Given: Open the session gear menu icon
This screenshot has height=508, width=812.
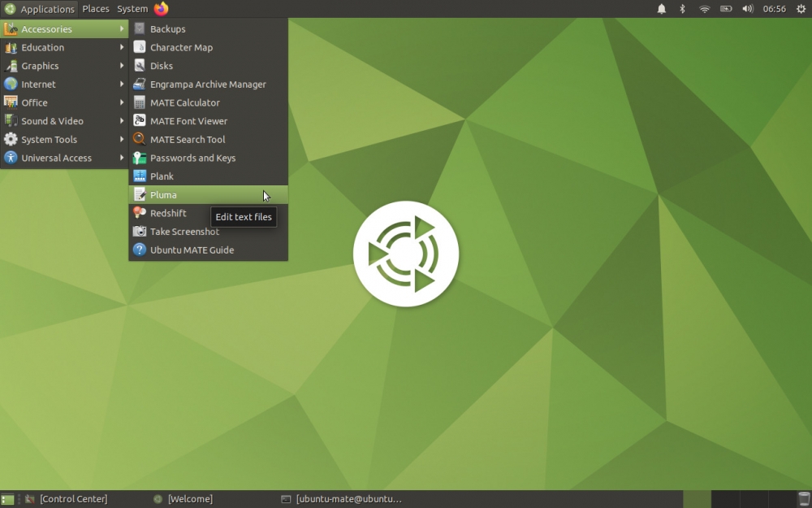Looking at the screenshot, I should pyautogui.click(x=801, y=9).
